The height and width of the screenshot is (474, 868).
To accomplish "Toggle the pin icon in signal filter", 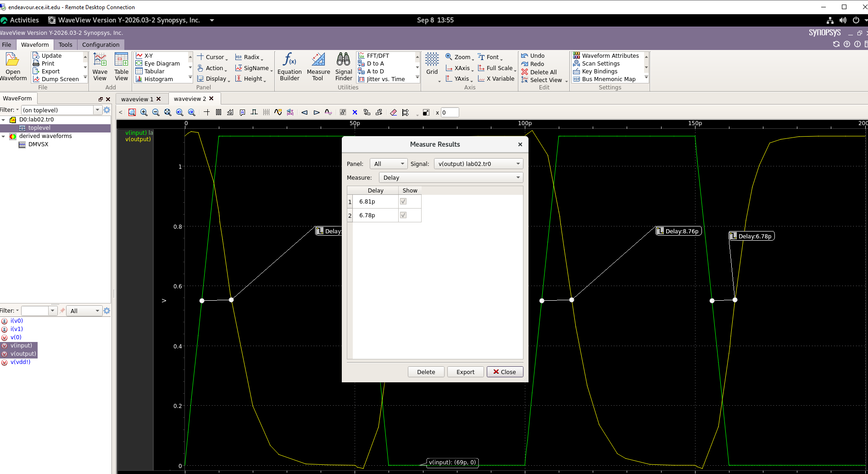I will point(62,311).
